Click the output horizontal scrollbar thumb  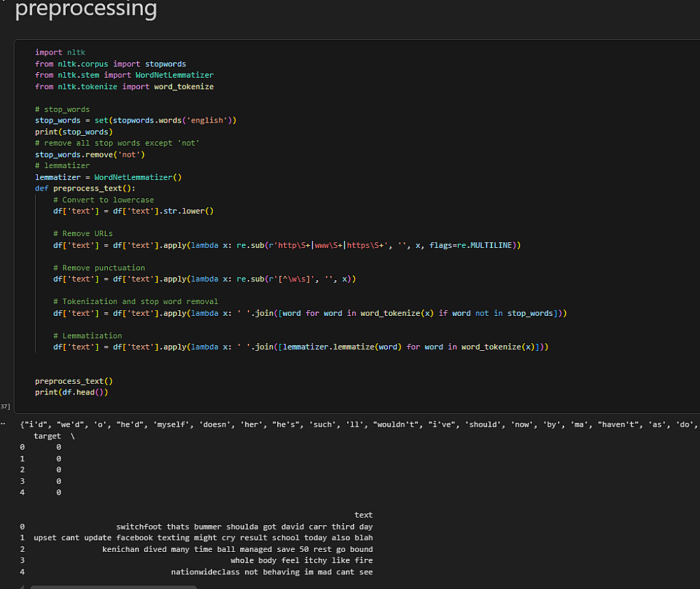(x=113, y=586)
